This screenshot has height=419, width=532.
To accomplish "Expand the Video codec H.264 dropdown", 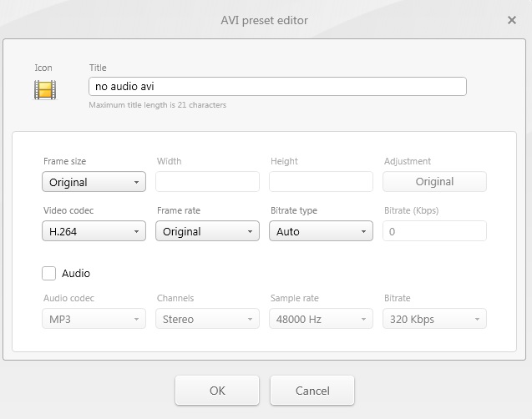I will (x=94, y=231).
